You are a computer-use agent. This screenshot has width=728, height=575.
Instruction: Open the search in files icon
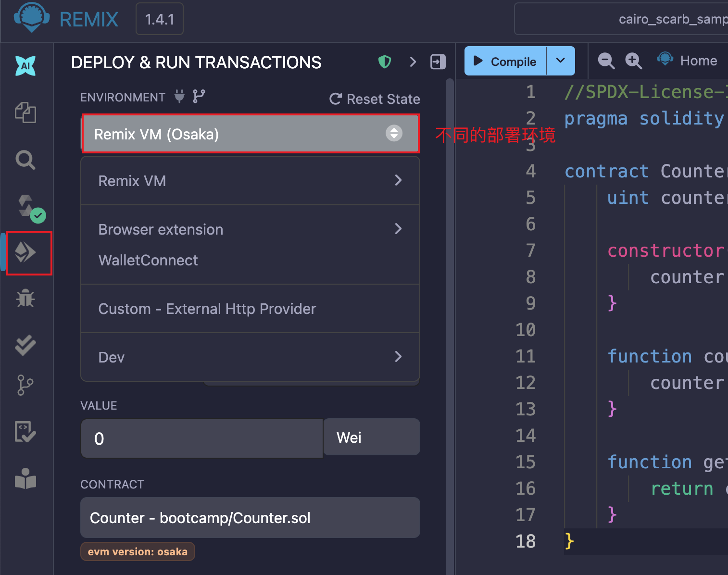click(x=25, y=160)
